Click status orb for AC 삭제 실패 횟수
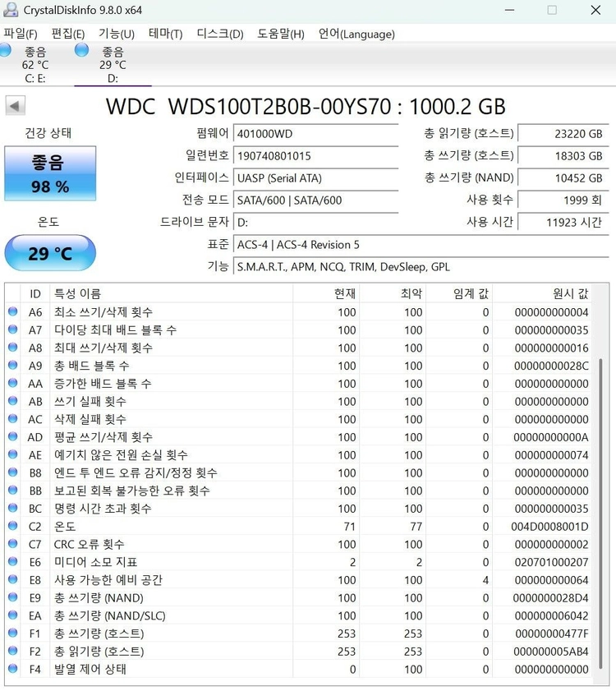The height and width of the screenshot is (691, 616). coord(13,419)
